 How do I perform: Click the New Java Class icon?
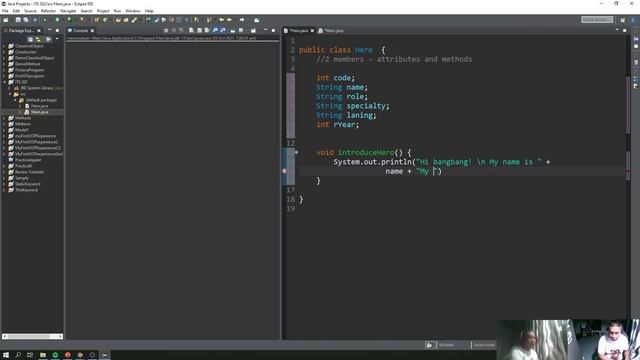[105, 20]
